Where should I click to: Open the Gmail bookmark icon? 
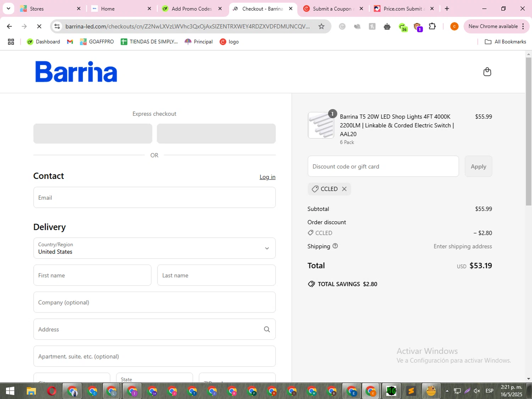(x=70, y=42)
